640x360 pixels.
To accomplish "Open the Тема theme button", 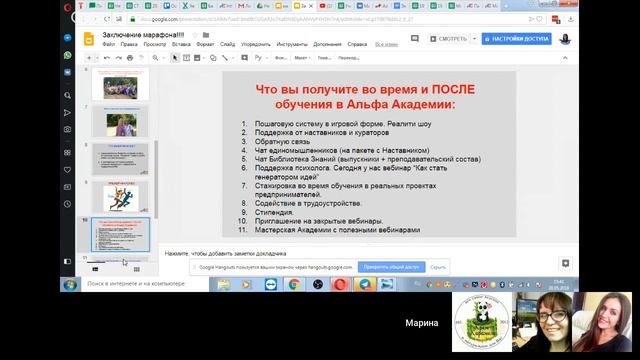I will pos(324,58).
